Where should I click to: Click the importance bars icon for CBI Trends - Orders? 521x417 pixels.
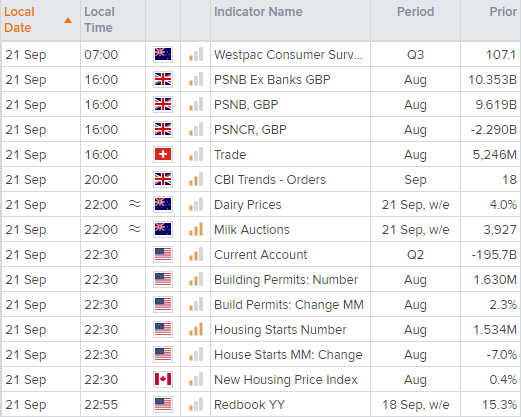(196, 179)
